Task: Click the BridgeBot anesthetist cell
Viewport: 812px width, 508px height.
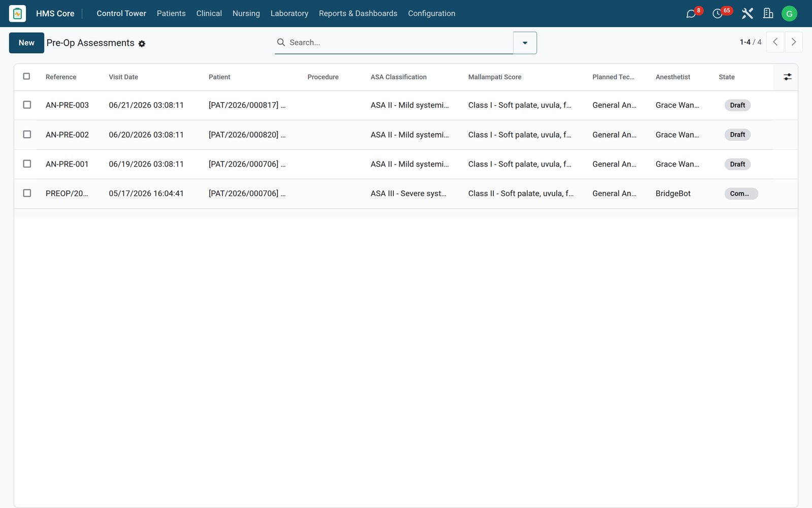Action: point(673,194)
